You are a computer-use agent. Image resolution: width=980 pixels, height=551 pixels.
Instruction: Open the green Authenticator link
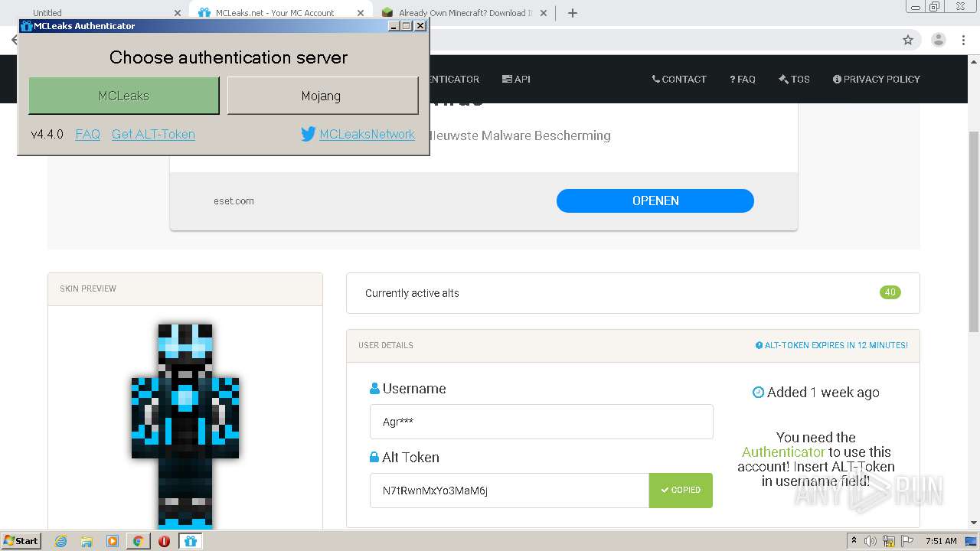point(783,452)
